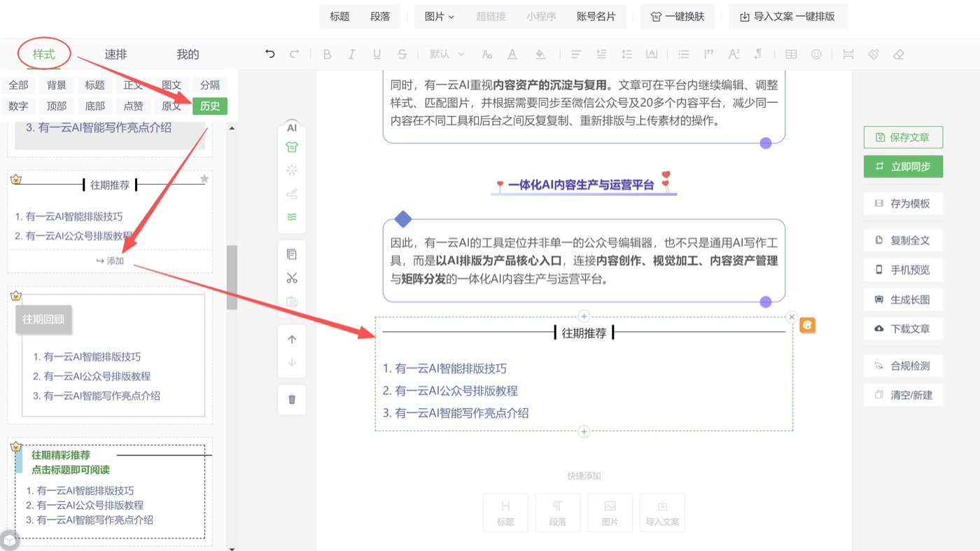
Task: Move the selected block up
Action: [x=292, y=340]
